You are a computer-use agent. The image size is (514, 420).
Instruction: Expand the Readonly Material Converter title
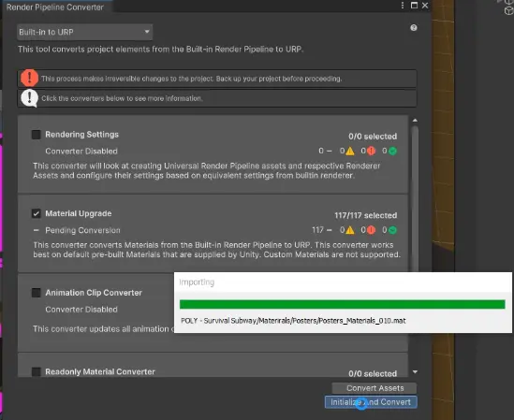point(100,371)
